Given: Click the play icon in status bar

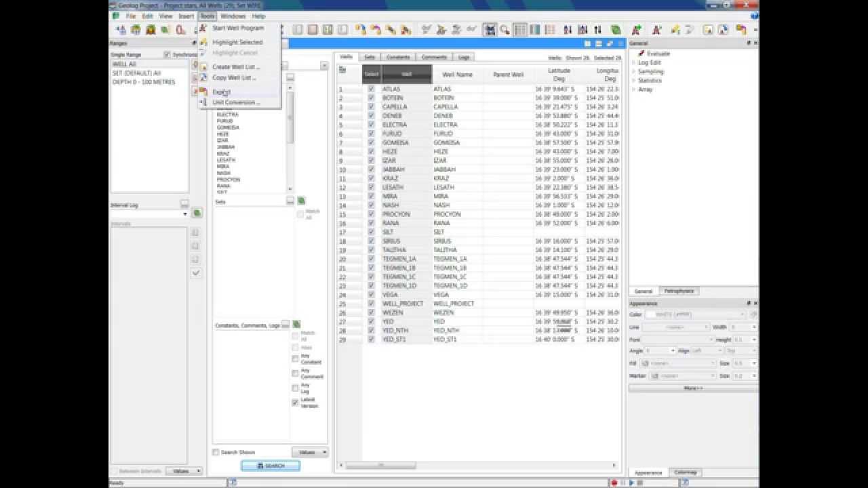Looking at the screenshot, I should tap(632, 483).
